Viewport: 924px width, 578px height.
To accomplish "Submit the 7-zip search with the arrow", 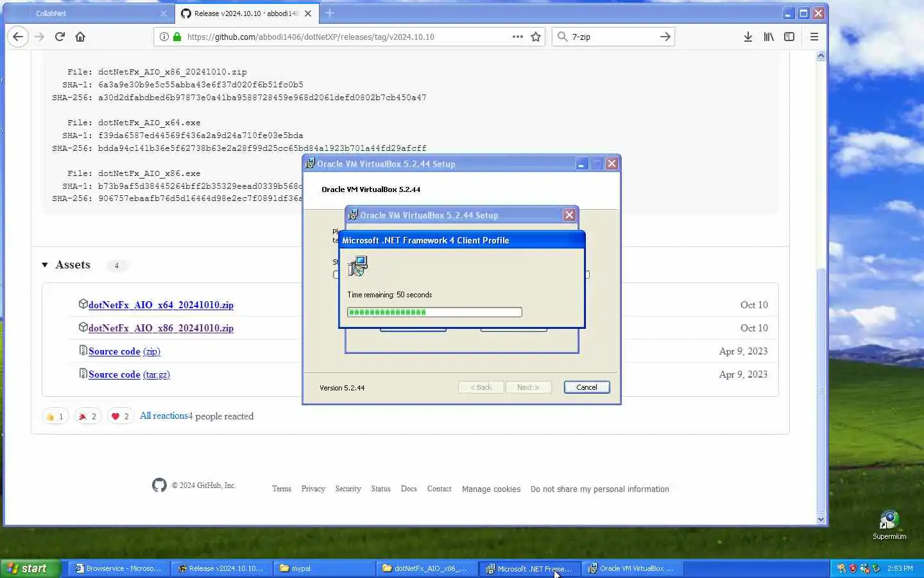I will pyautogui.click(x=665, y=37).
